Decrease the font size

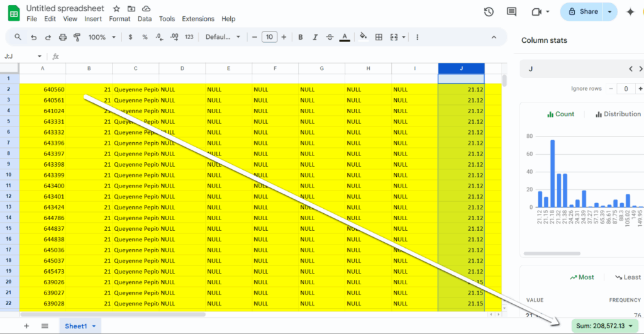(254, 37)
